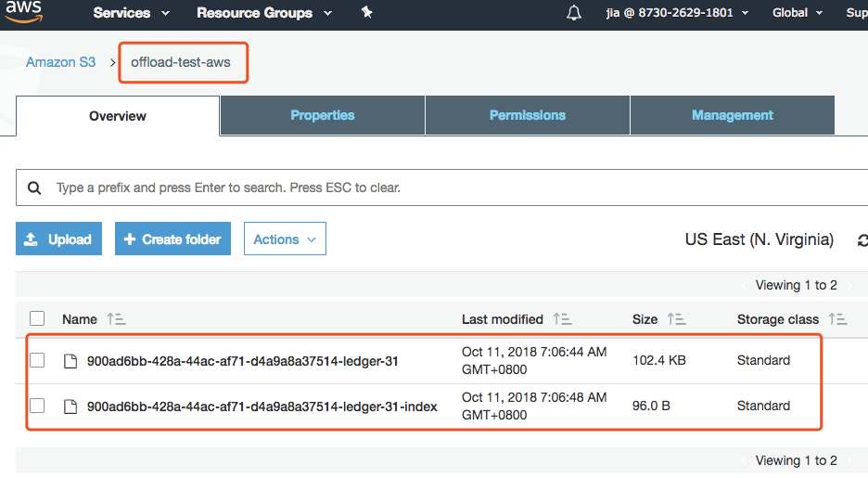Select checkbox for ledger-31-index object
868x478 pixels.
coord(37,406)
